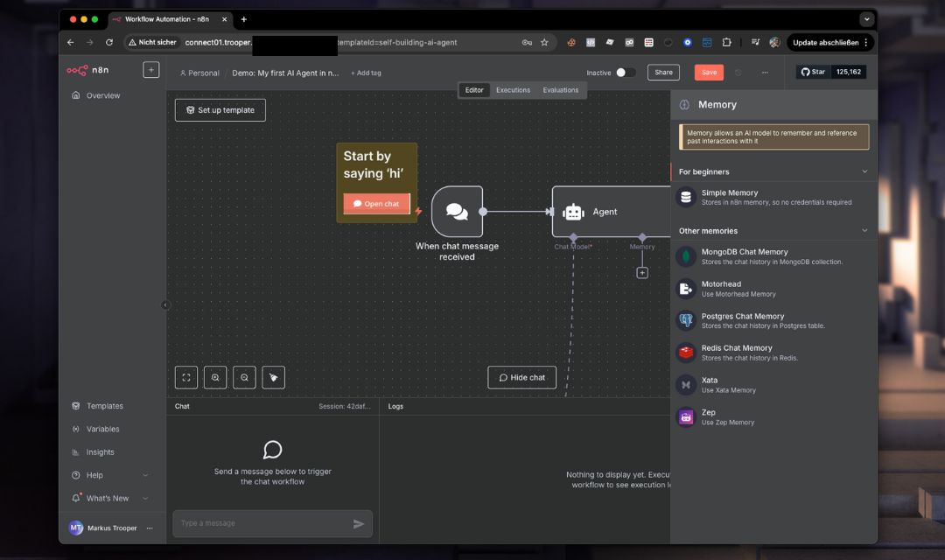Add Postgres Chat Memory node
Image resolution: width=945 pixels, height=560 pixels.
click(x=773, y=321)
